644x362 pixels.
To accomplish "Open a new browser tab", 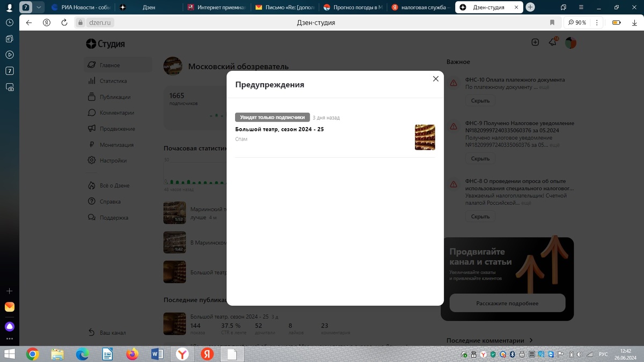I will pos(530,8).
